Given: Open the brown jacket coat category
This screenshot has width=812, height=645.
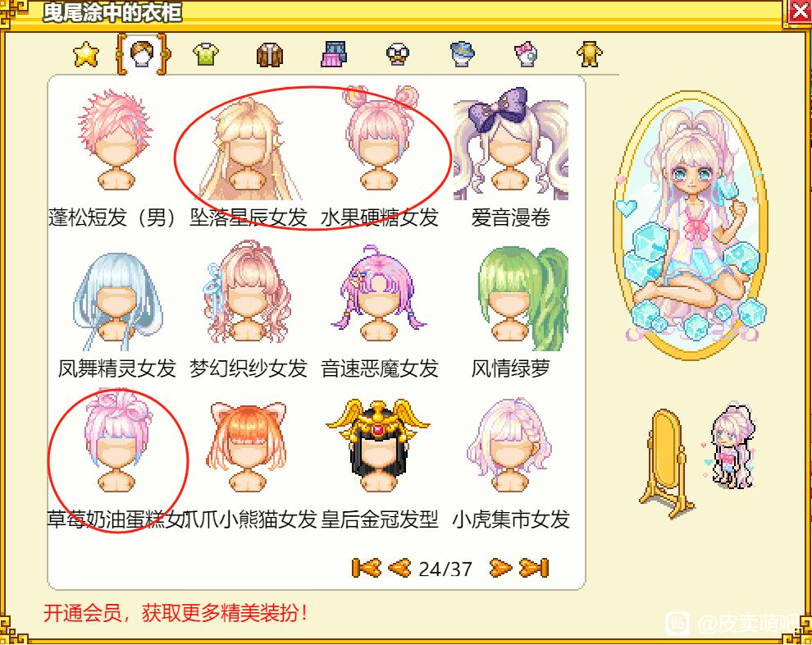Looking at the screenshot, I should coord(270,54).
